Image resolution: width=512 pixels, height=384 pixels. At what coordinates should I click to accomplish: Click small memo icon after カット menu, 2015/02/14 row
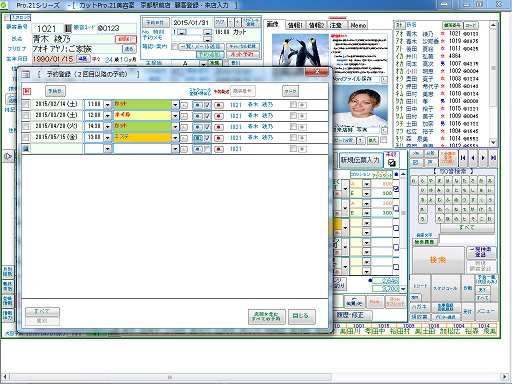click(184, 105)
